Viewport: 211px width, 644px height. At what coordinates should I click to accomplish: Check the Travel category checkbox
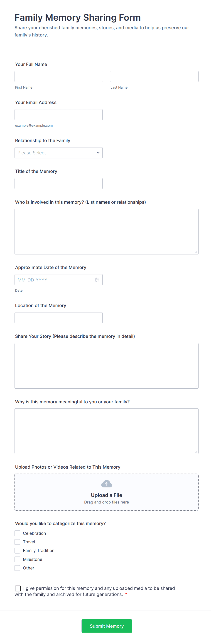tap(17, 542)
